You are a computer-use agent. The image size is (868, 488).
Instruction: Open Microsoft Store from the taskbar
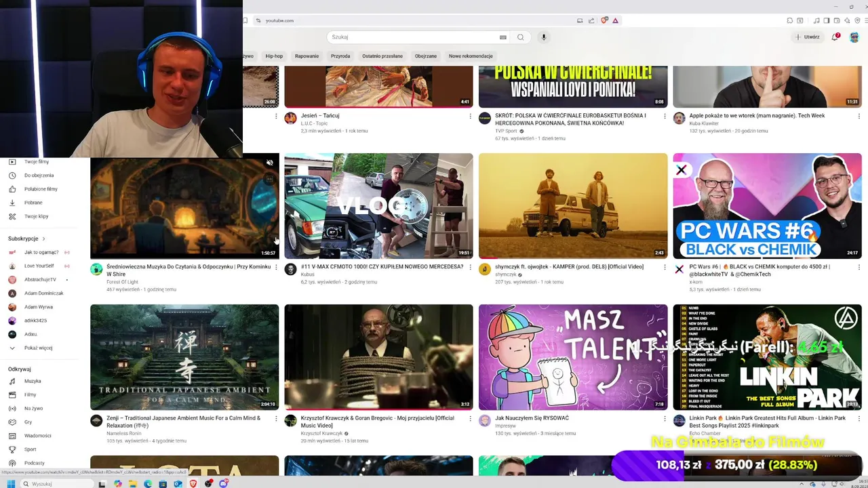click(x=163, y=484)
